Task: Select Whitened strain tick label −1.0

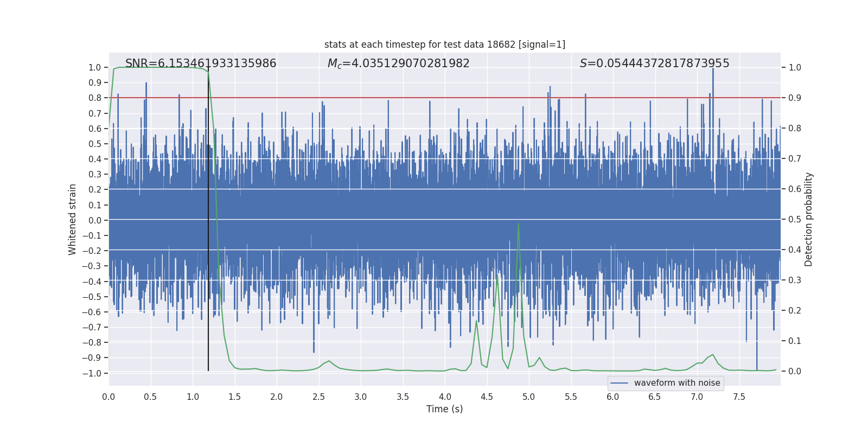Action: click(92, 373)
